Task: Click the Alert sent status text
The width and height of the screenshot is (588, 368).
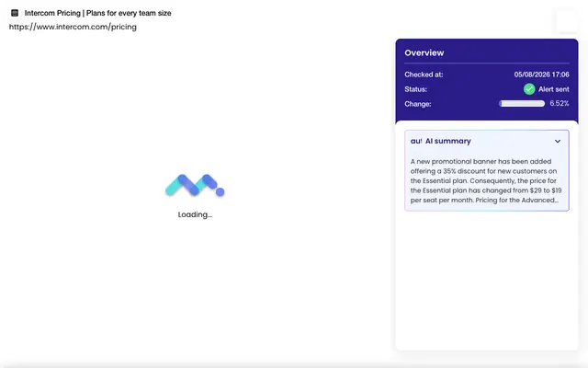Action: pyautogui.click(x=553, y=89)
